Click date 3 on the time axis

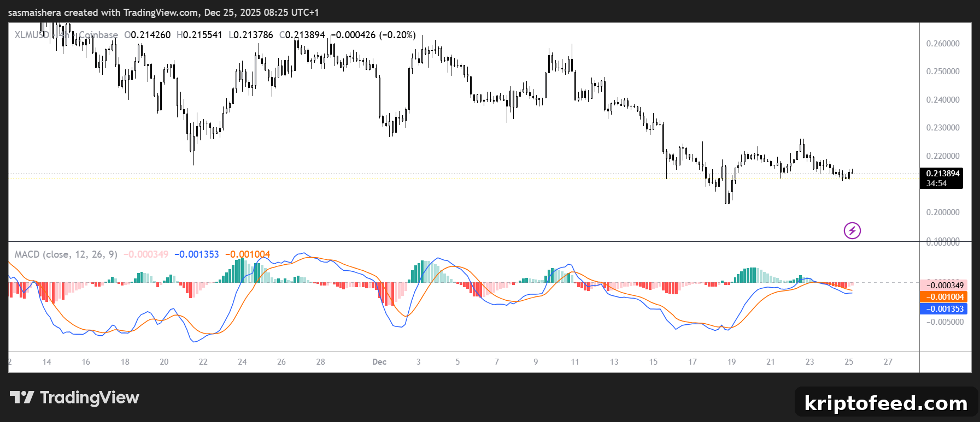point(419,362)
